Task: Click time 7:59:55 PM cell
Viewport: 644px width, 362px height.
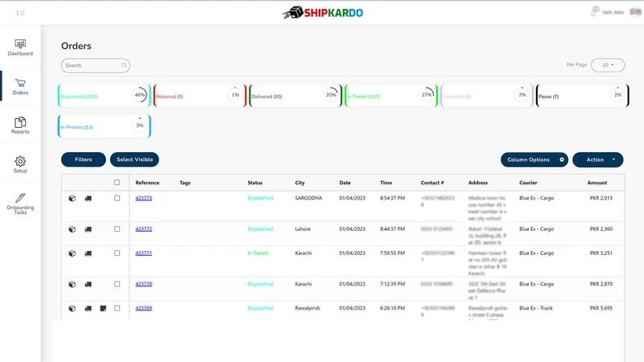Action: [x=392, y=253]
